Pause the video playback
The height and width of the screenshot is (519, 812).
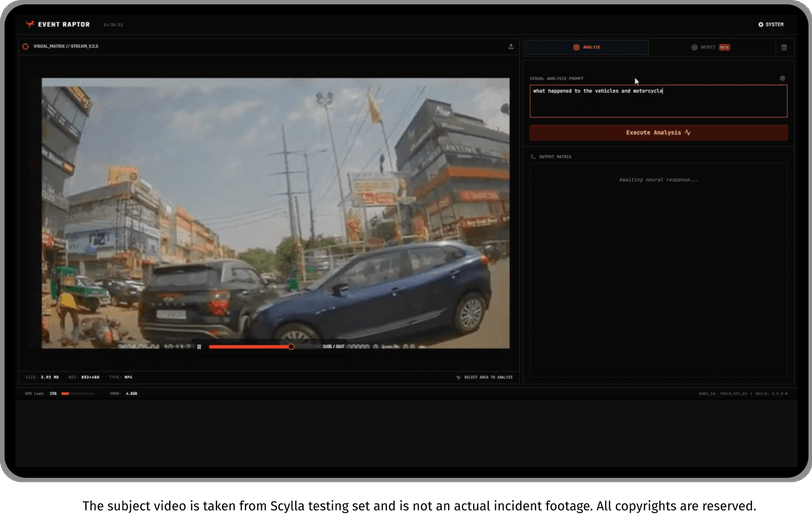click(x=199, y=347)
